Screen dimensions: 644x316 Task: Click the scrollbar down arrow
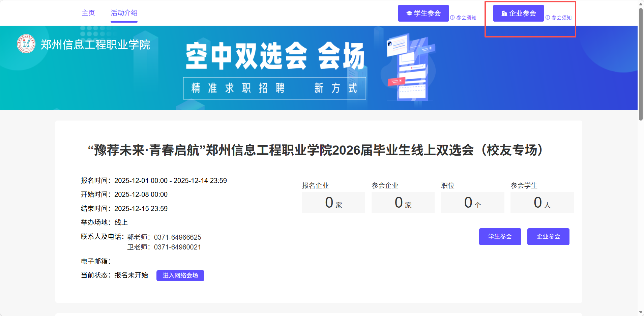tap(641, 312)
